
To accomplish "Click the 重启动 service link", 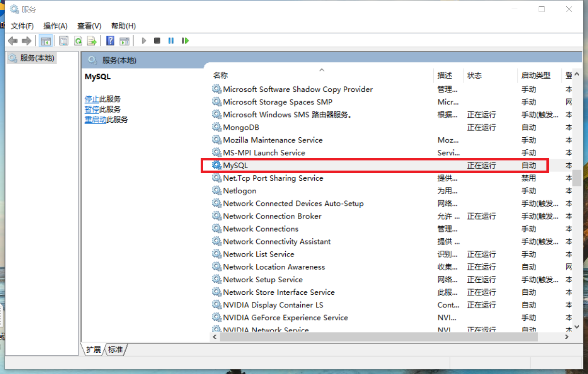I will (x=96, y=119).
